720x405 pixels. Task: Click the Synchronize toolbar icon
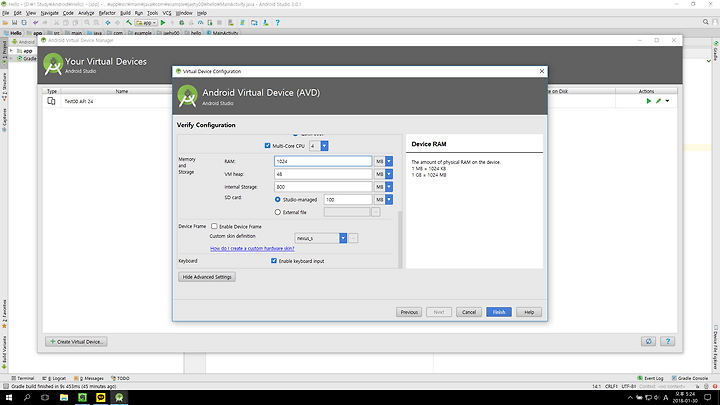[x=23, y=22]
